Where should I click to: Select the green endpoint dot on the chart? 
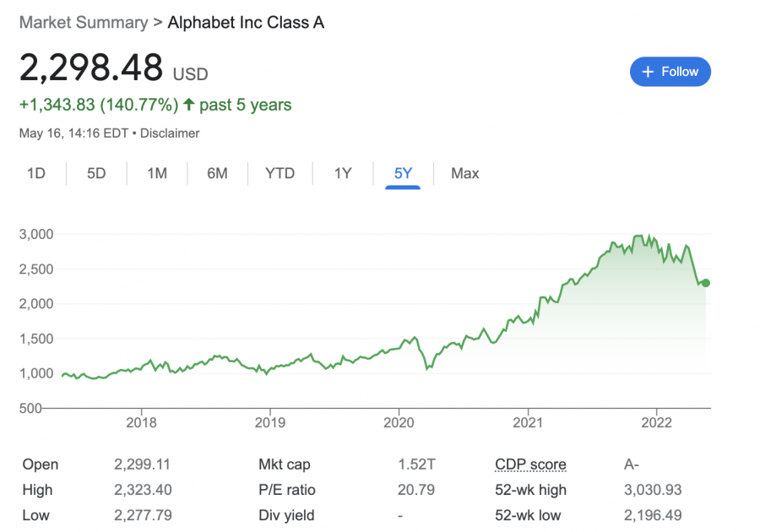(705, 285)
